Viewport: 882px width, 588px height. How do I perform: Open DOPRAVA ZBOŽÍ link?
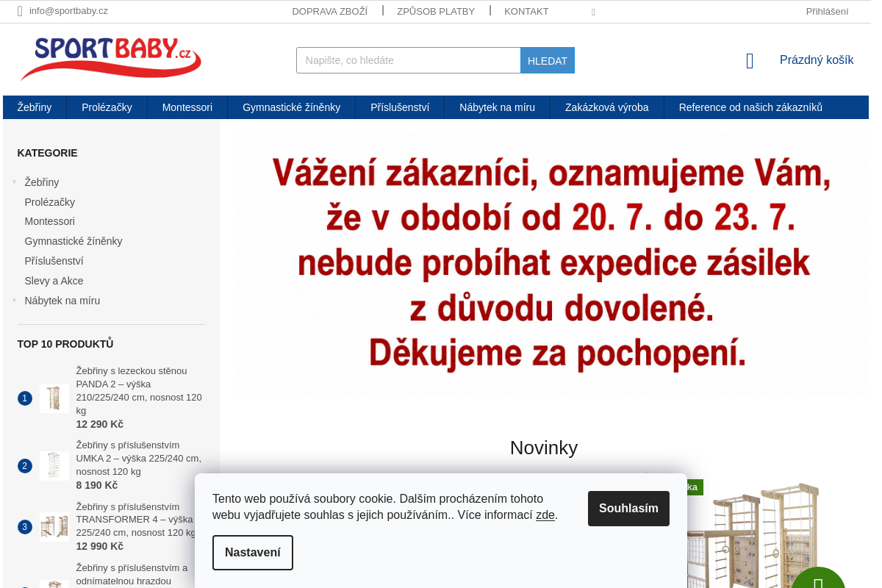330,12
